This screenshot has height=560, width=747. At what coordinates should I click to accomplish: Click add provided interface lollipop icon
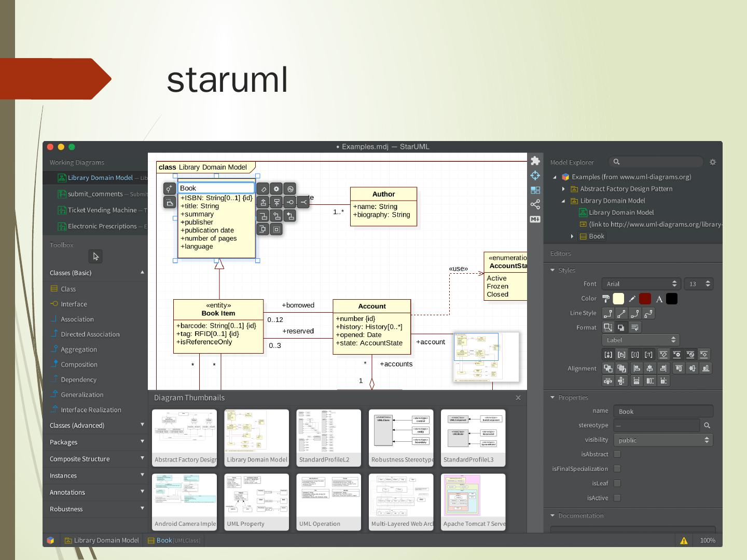(x=290, y=202)
